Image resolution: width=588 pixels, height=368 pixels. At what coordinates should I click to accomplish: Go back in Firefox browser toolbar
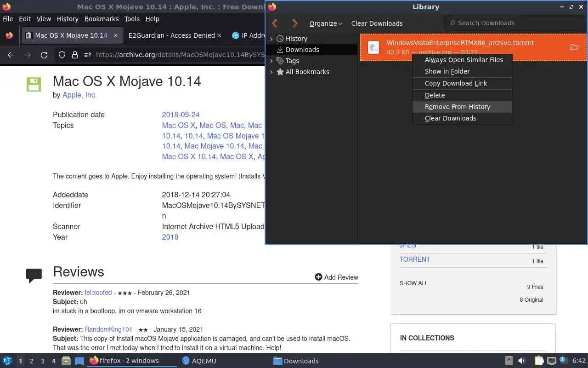[x=11, y=55]
